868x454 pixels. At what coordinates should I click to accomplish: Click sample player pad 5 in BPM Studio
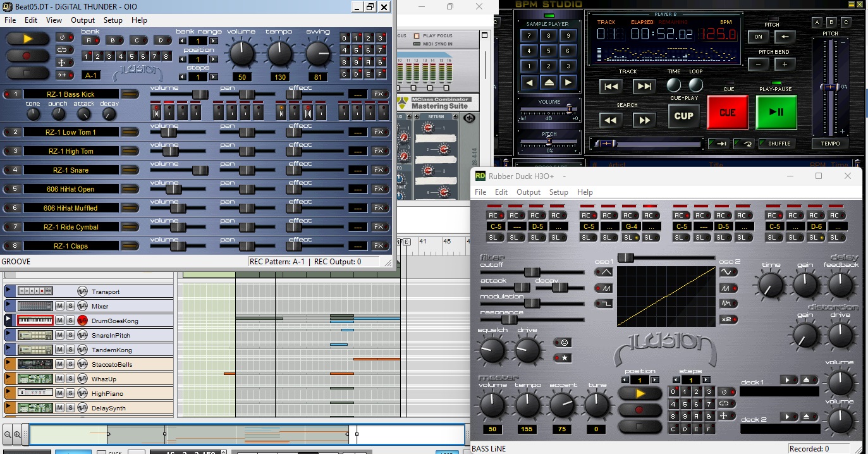coord(548,51)
